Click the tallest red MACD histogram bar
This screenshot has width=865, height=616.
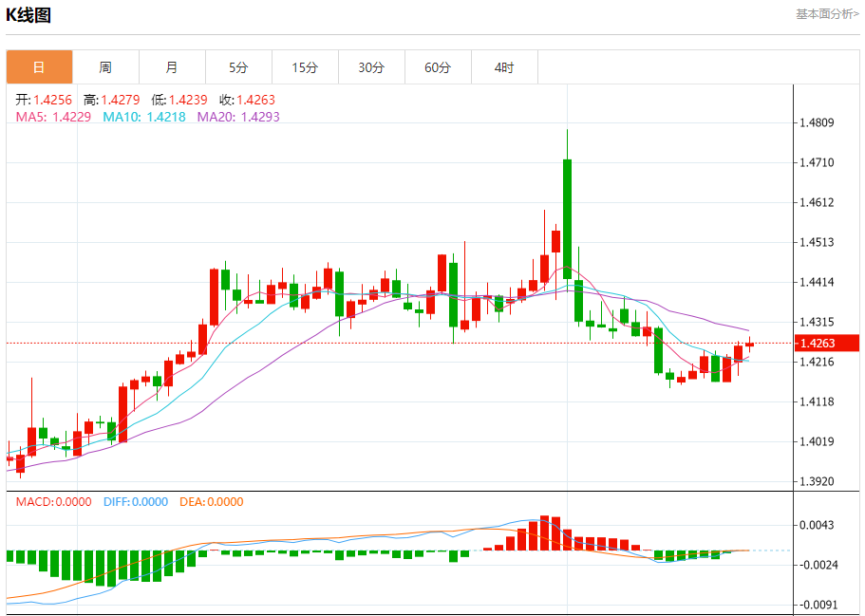point(544,532)
